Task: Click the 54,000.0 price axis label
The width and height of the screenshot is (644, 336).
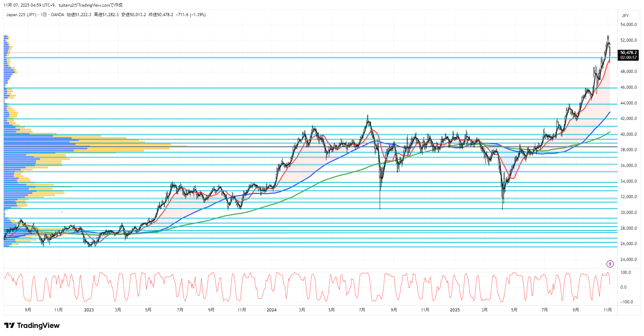Action: 628,25
